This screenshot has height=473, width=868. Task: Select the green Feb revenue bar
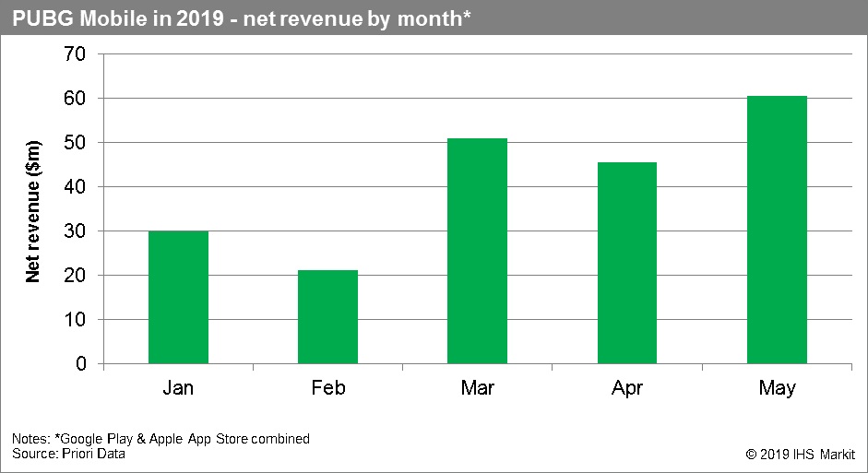point(327,316)
